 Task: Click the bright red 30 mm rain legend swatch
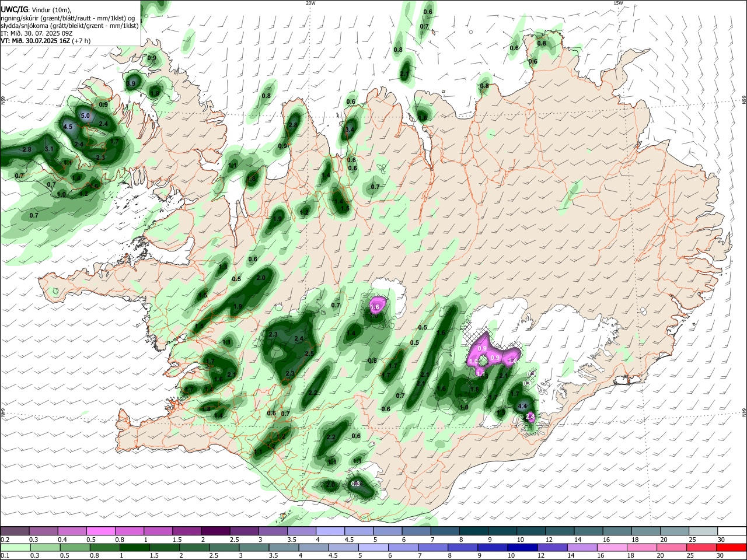(x=731, y=547)
